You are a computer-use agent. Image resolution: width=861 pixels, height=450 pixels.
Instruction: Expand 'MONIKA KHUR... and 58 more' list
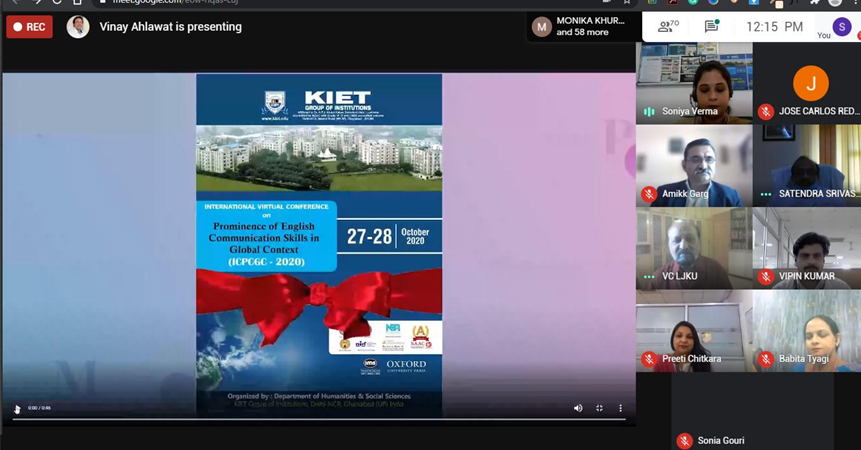[584, 27]
